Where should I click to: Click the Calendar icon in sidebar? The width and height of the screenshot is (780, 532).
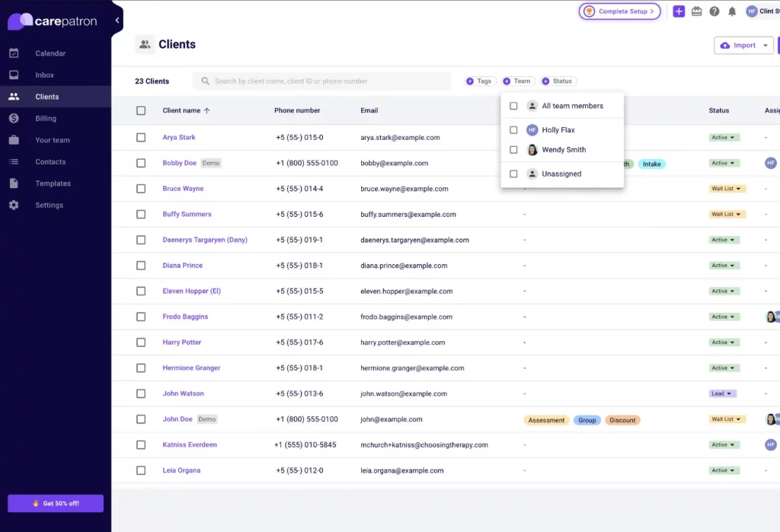[14, 53]
